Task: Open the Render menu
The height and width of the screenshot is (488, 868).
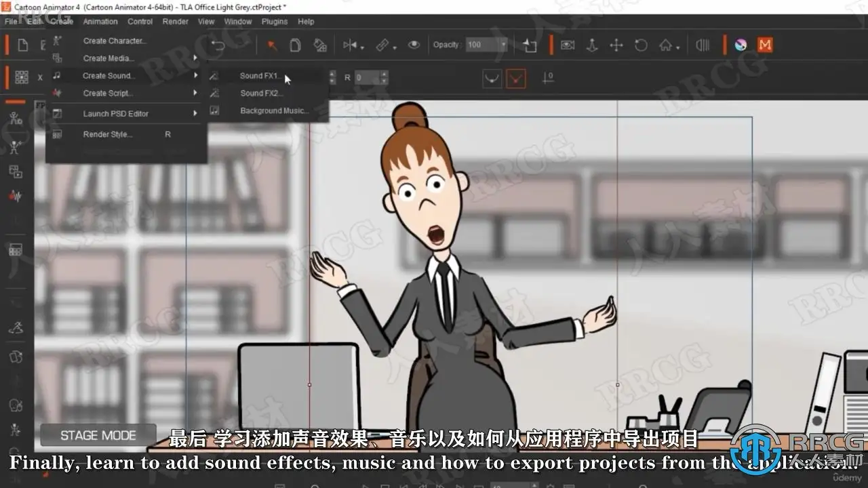Action: click(176, 22)
